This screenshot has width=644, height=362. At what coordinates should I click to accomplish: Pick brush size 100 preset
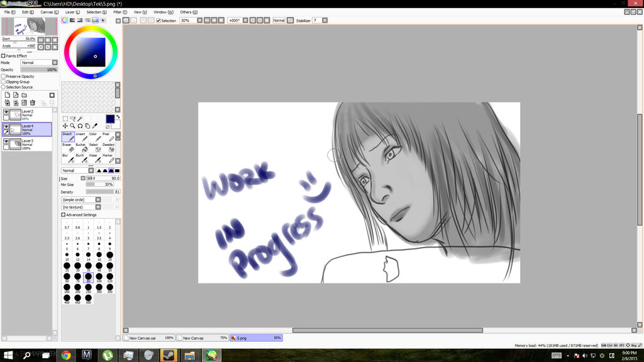click(x=99, y=278)
